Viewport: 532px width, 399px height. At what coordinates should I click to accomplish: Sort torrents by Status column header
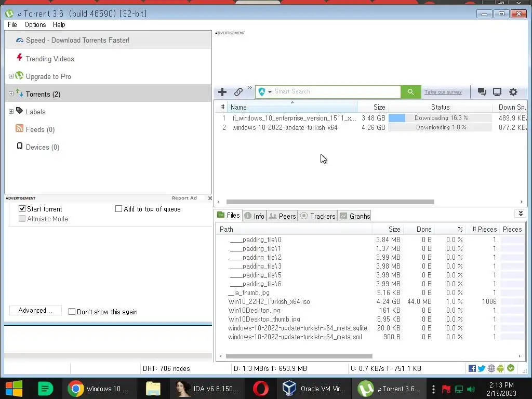coord(440,107)
